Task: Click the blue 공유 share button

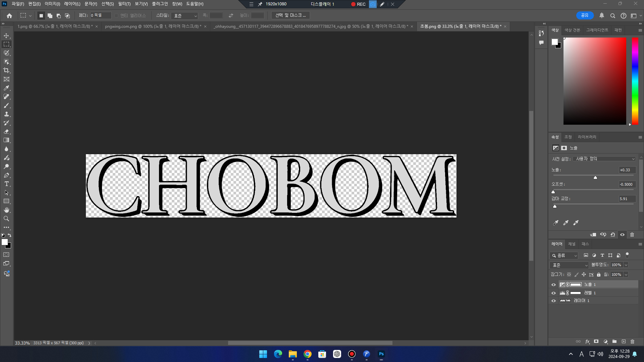Action: 585,15
